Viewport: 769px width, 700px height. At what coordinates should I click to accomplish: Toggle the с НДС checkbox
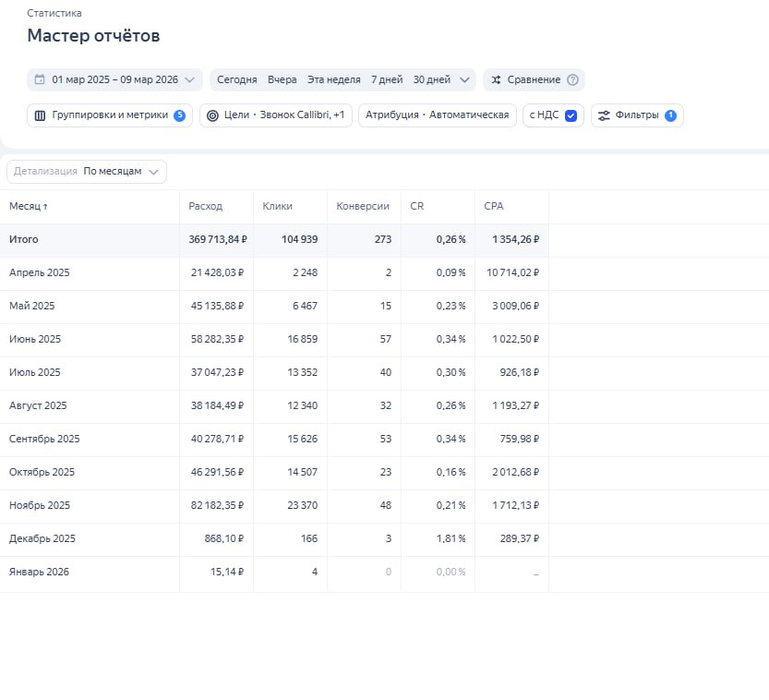pos(571,115)
